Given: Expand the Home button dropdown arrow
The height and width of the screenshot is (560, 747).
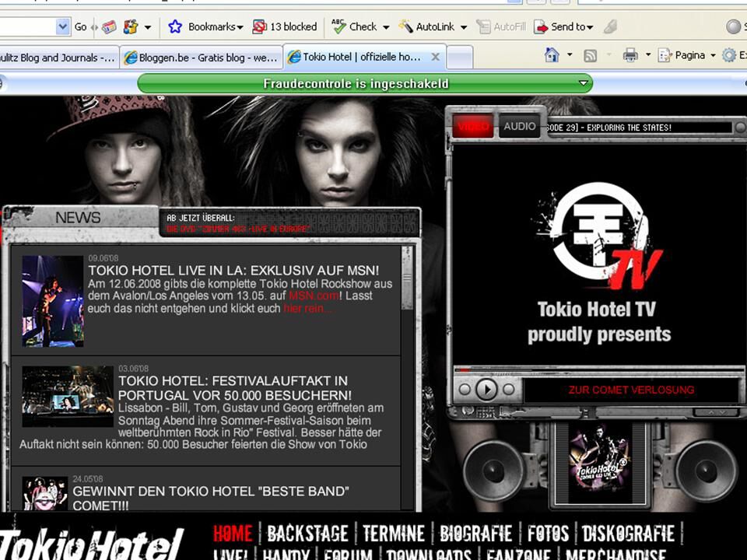Looking at the screenshot, I should [x=570, y=55].
